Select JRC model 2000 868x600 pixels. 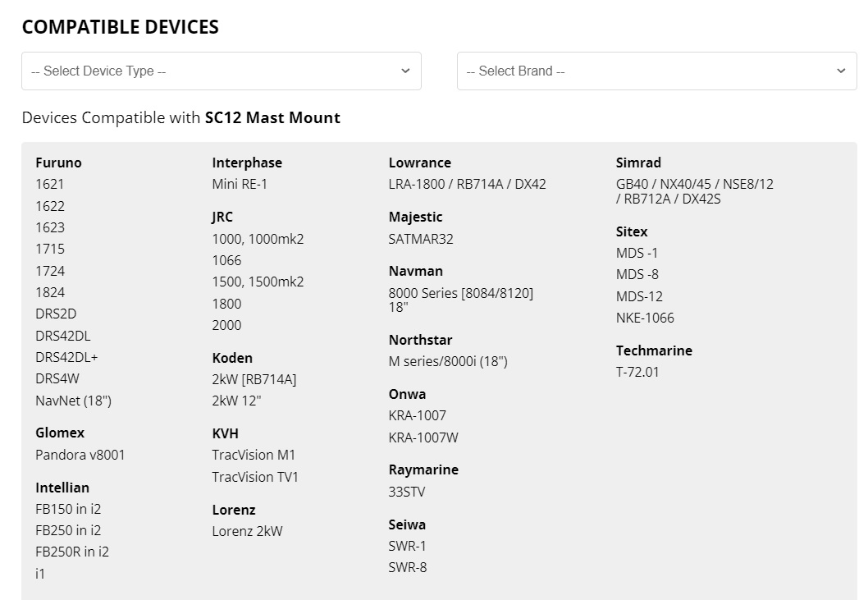226,325
